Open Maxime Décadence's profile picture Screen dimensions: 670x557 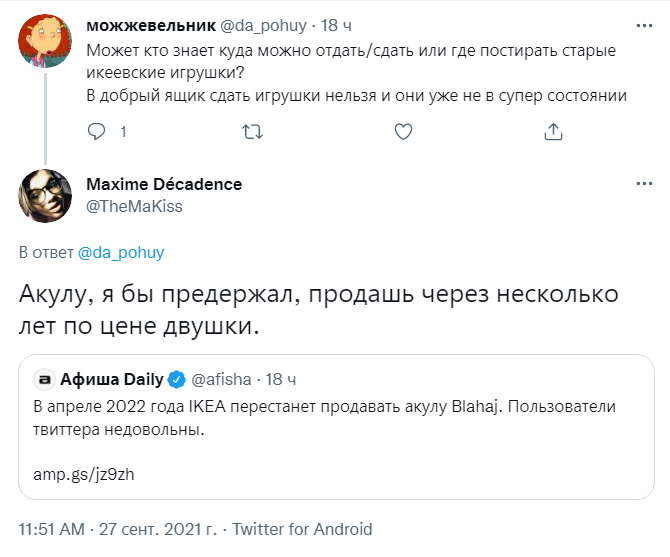click(45, 196)
